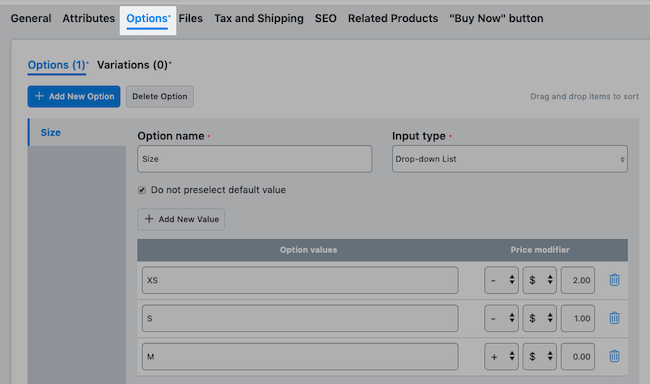Delete the S option value row
Viewport: 650px width, 384px height.
[x=614, y=318]
